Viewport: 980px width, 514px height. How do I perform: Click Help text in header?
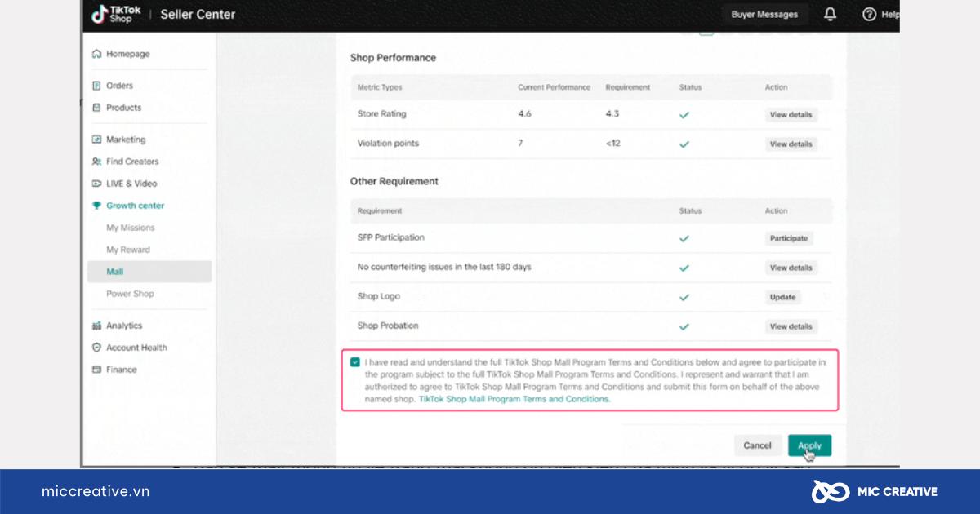pyautogui.click(x=889, y=14)
